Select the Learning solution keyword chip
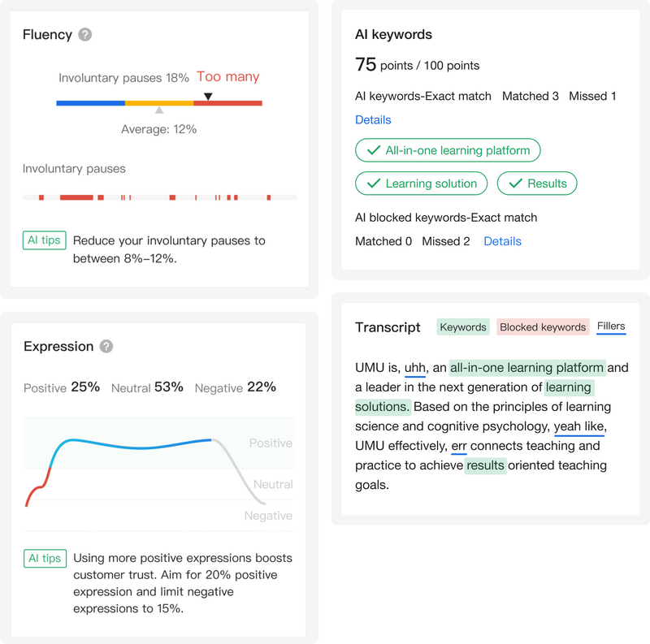 pos(421,184)
